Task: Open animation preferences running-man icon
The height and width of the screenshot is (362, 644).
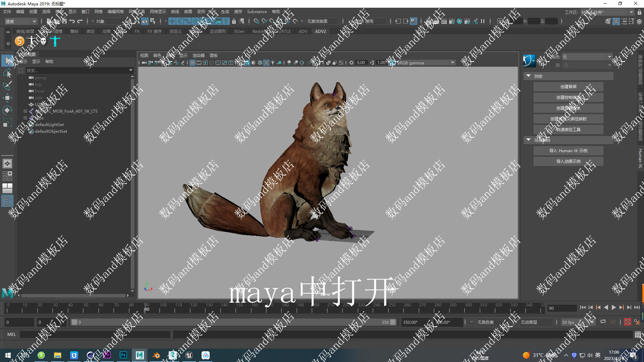Action: 637,322
